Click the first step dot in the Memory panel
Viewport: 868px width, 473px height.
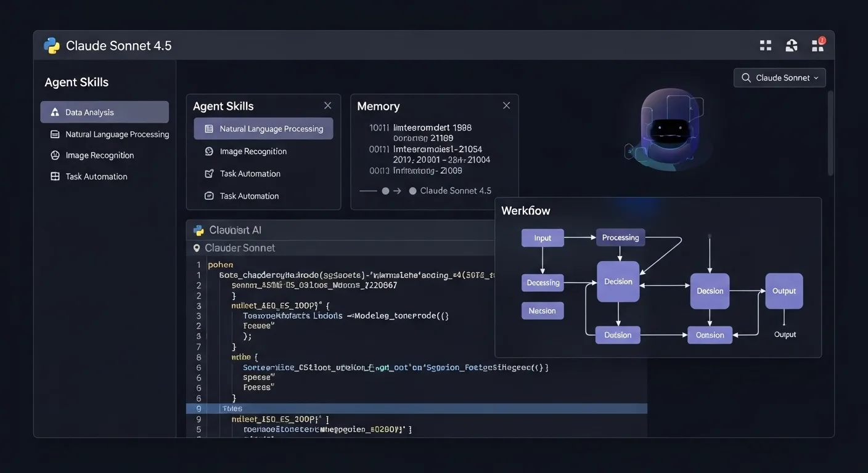click(386, 191)
